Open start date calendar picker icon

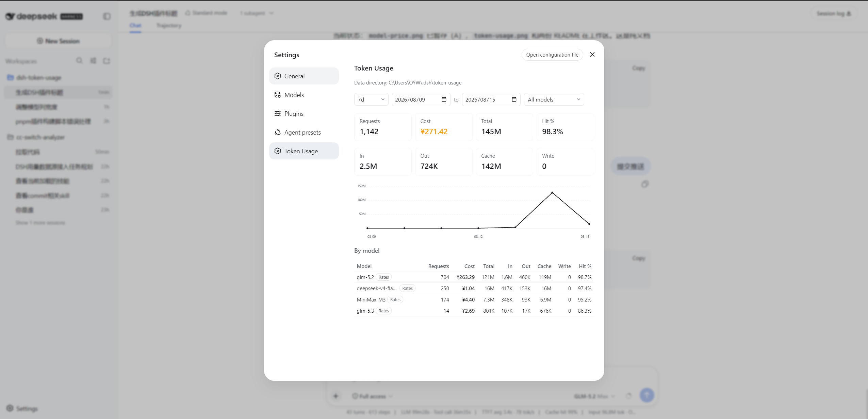click(444, 99)
